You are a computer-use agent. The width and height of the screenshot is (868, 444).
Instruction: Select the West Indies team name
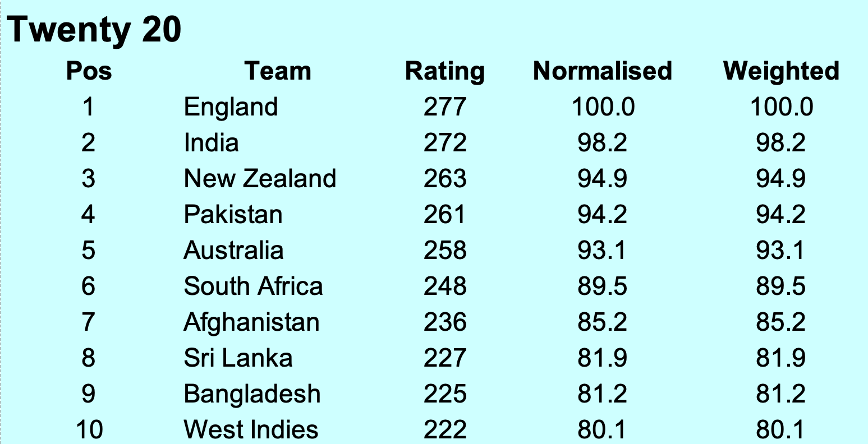(251, 429)
